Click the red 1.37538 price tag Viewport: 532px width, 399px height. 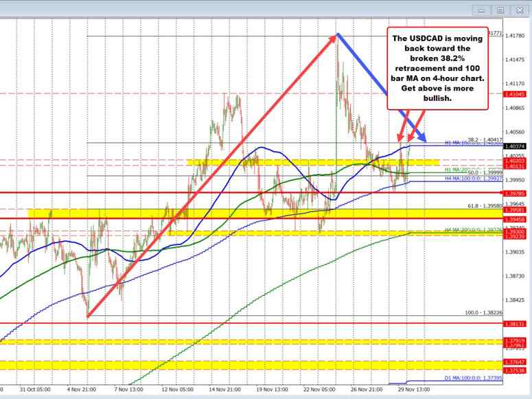pyautogui.click(x=515, y=370)
